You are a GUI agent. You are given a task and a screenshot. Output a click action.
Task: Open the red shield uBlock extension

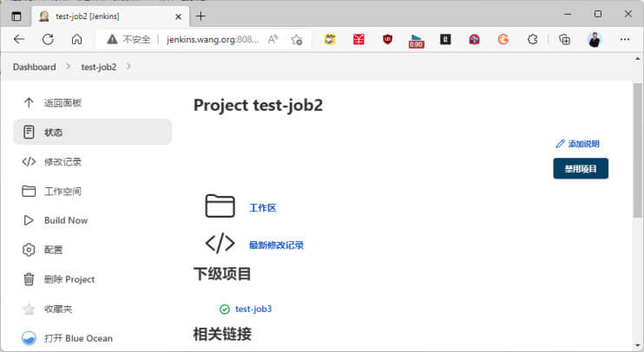(x=387, y=39)
